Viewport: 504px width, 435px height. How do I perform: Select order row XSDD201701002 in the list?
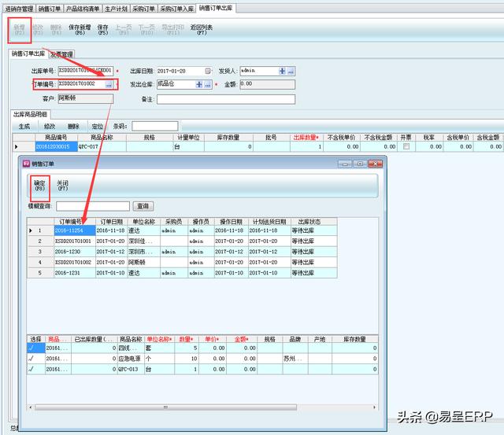(73, 262)
